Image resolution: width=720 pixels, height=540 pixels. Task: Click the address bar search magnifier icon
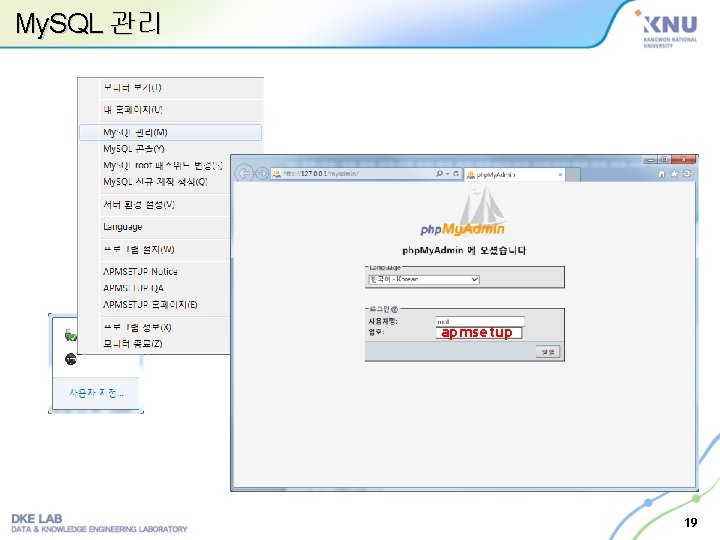[x=439, y=174]
